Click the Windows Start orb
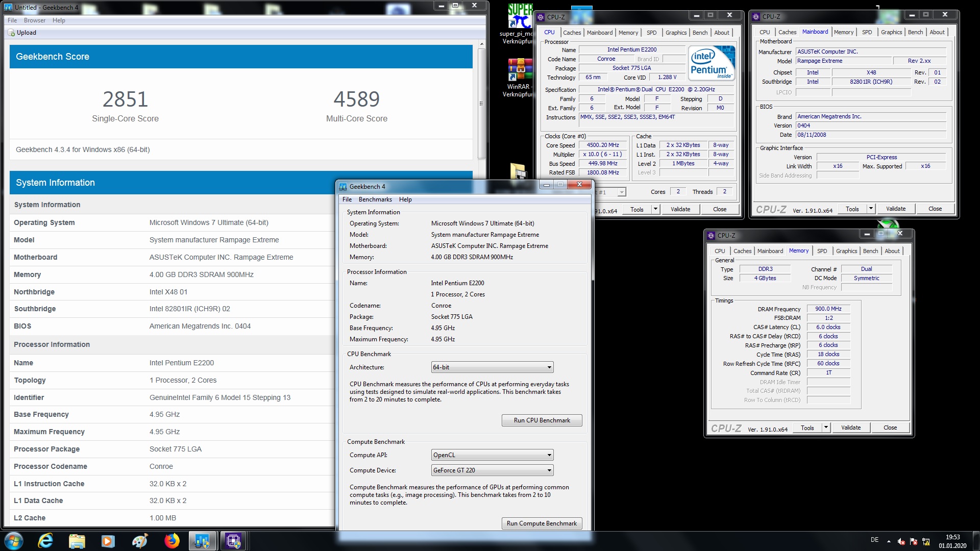The image size is (980, 551). (14, 541)
